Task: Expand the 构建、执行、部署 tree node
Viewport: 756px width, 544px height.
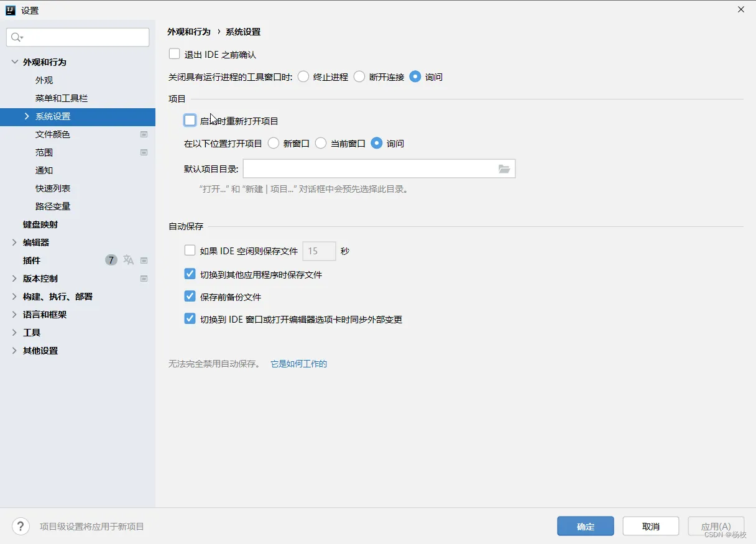Action: point(14,297)
